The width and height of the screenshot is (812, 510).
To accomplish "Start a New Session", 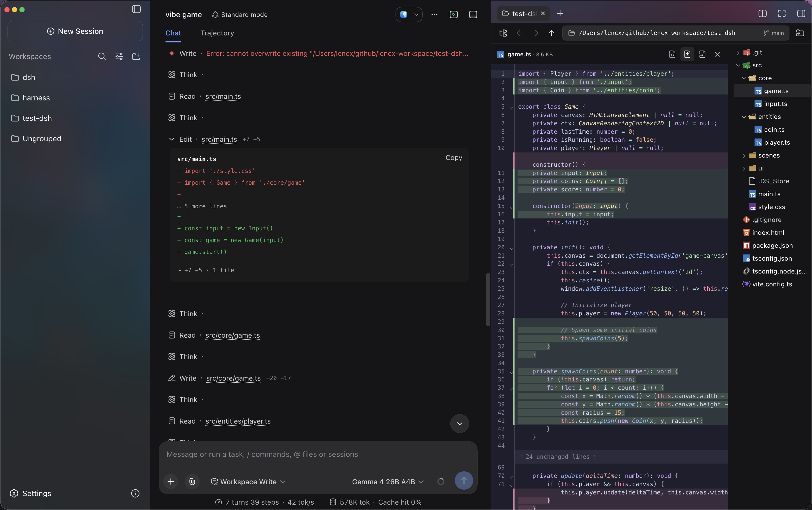I will click(75, 31).
